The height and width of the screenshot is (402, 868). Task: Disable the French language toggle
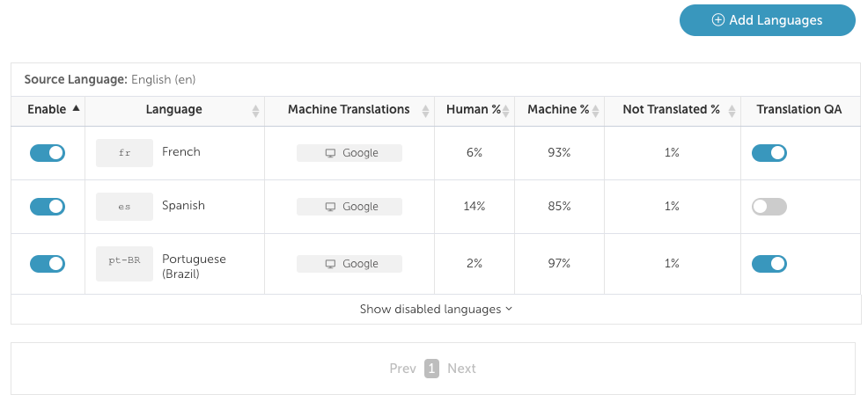pyautogui.click(x=48, y=153)
